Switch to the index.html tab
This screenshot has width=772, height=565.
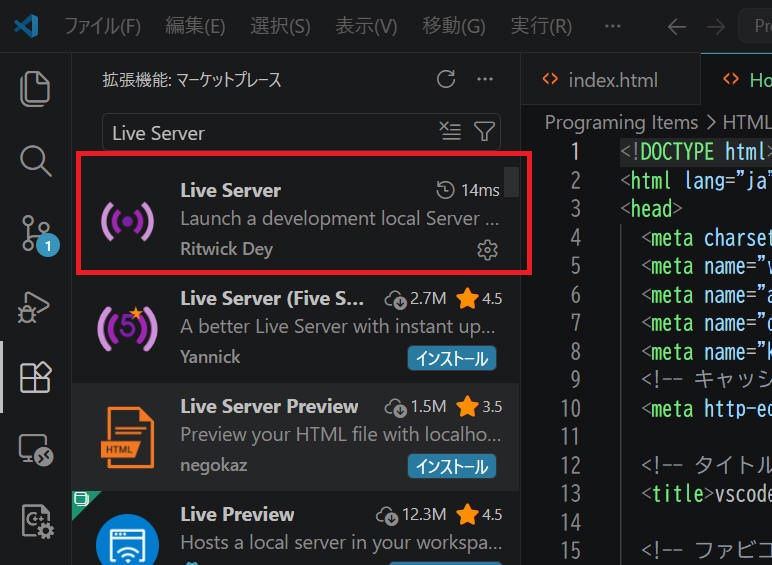tap(611, 80)
